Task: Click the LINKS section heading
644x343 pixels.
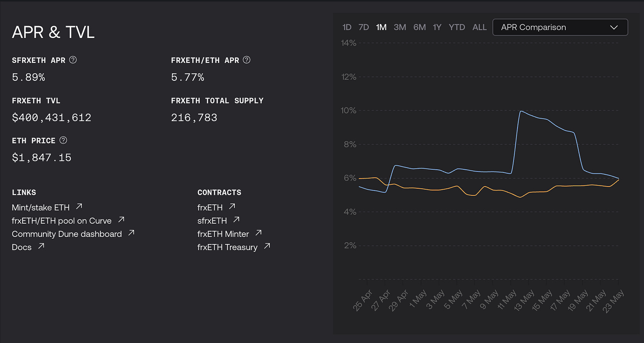Action: pyautogui.click(x=24, y=192)
